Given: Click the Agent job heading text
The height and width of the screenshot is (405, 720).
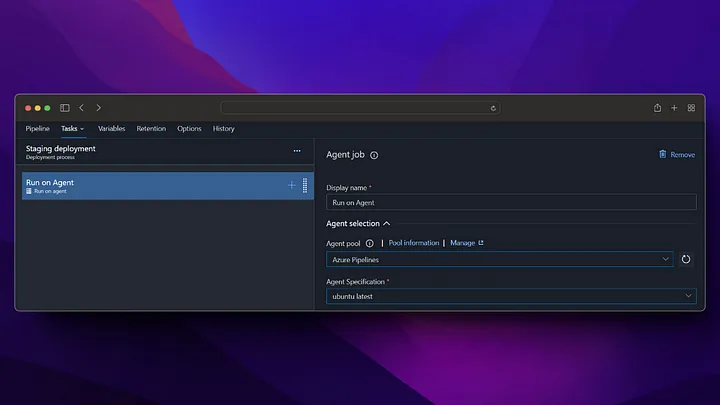Looking at the screenshot, I should point(345,155).
